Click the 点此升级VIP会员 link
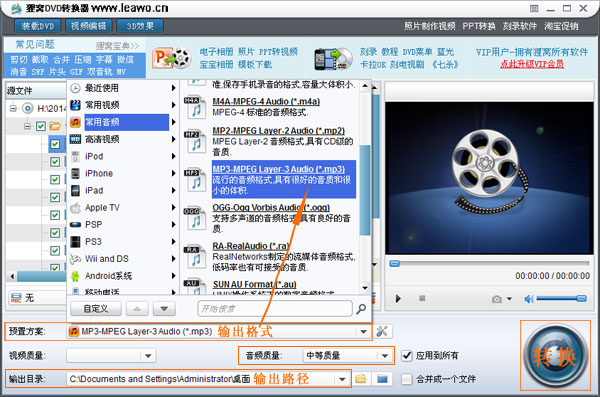 coord(532,64)
